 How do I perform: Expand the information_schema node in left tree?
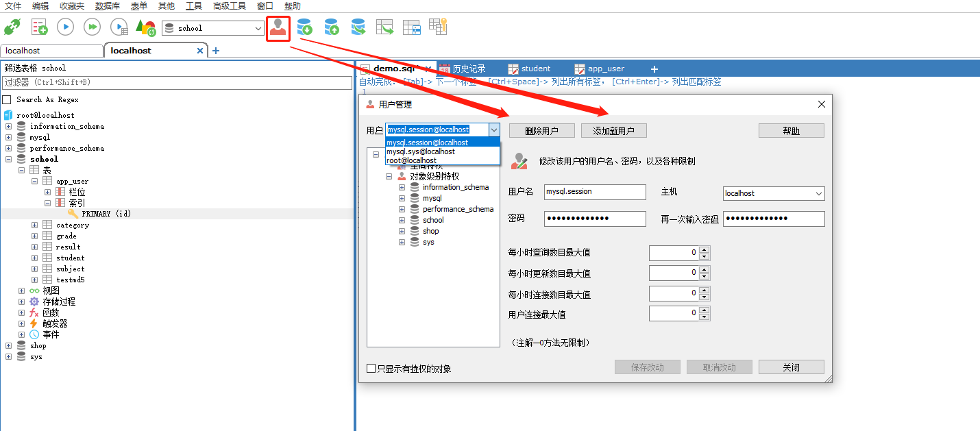[8, 126]
